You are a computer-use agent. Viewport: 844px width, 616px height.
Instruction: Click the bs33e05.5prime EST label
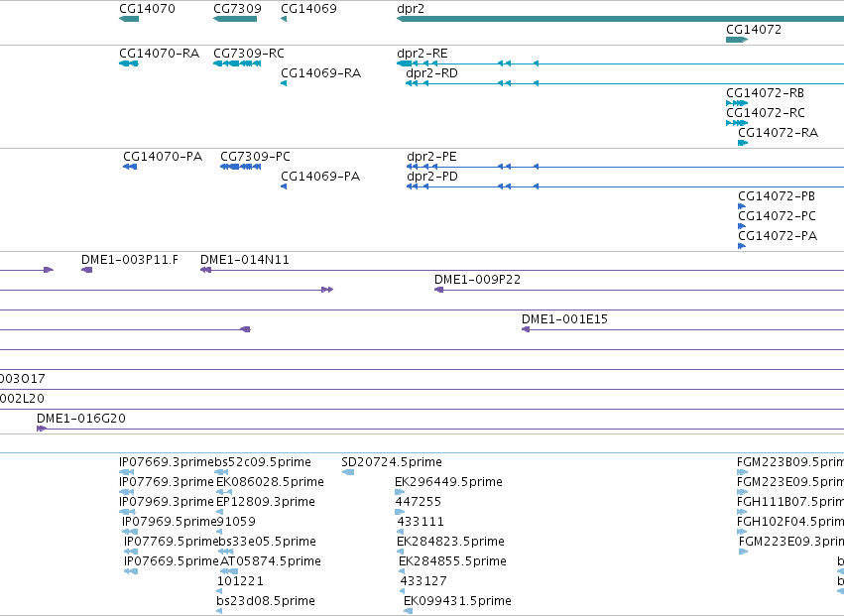click(x=267, y=543)
